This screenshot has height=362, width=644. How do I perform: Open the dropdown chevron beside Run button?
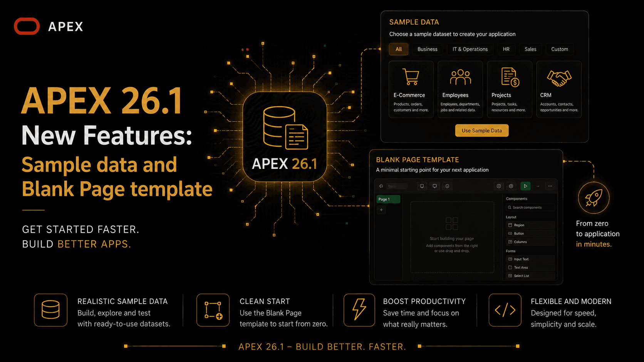click(x=538, y=186)
